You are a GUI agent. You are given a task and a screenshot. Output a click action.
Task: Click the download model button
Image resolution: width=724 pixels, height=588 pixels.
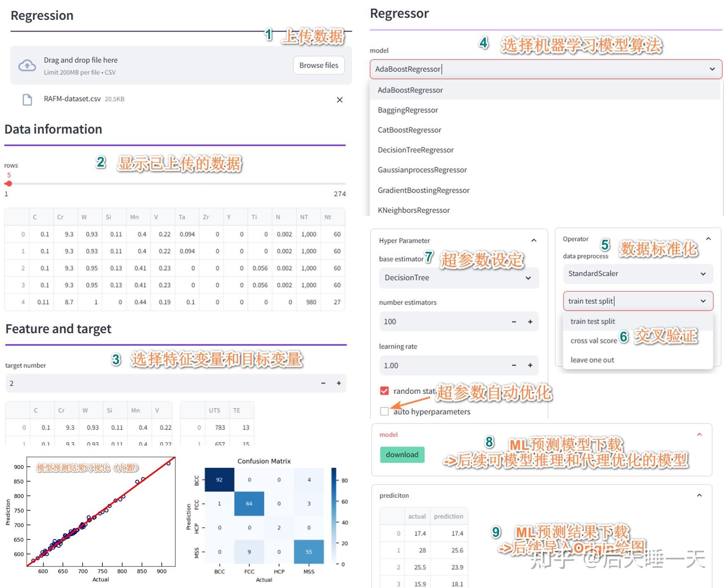coord(402,454)
